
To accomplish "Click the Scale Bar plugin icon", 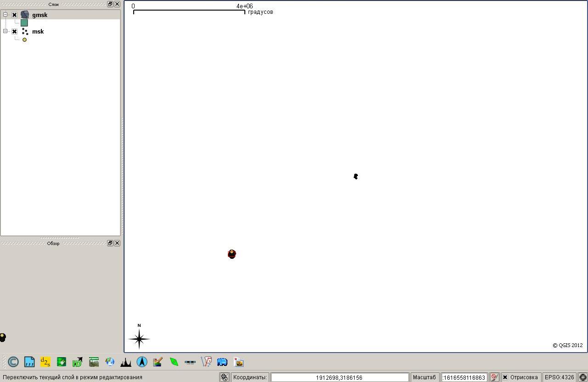I will tap(190, 362).
